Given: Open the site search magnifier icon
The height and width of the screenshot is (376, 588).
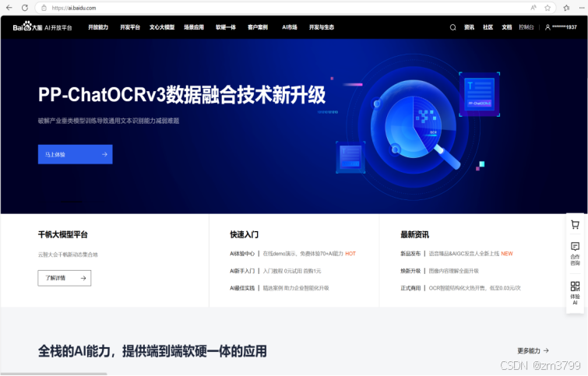Looking at the screenshot, I should tap(452, 27).
